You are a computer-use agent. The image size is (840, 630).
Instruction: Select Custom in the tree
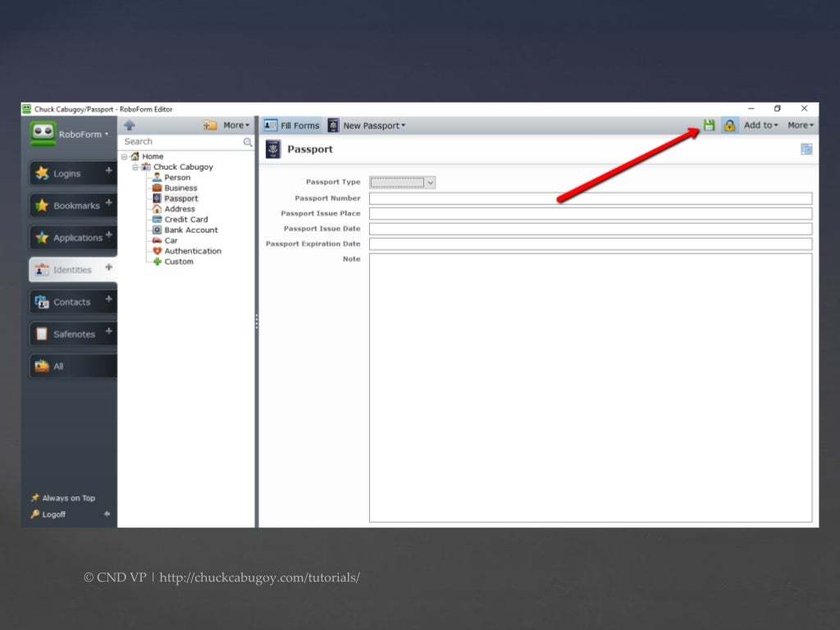179,262
